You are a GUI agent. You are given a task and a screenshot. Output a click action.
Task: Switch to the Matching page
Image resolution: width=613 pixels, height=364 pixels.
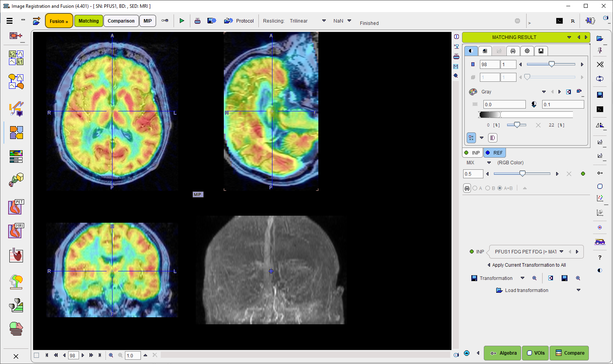click(89, 21)
